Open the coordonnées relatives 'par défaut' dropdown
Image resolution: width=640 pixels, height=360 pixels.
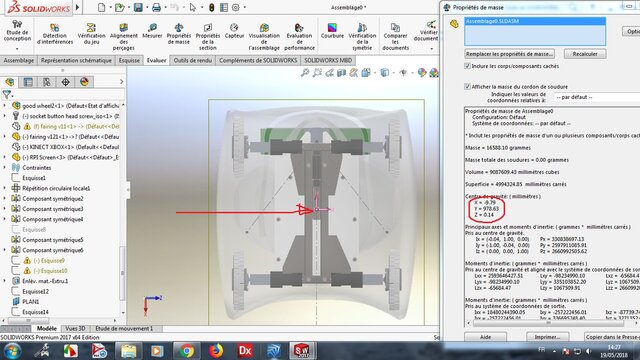pos(597,97)
